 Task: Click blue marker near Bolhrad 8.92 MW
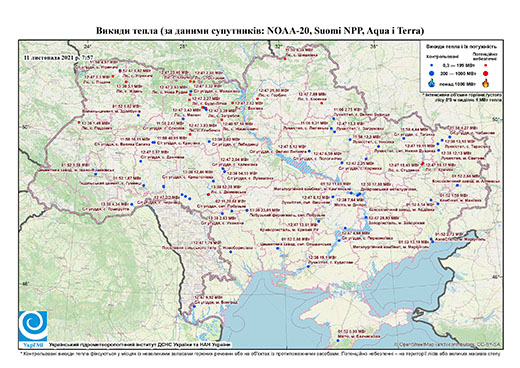(194, 306)
